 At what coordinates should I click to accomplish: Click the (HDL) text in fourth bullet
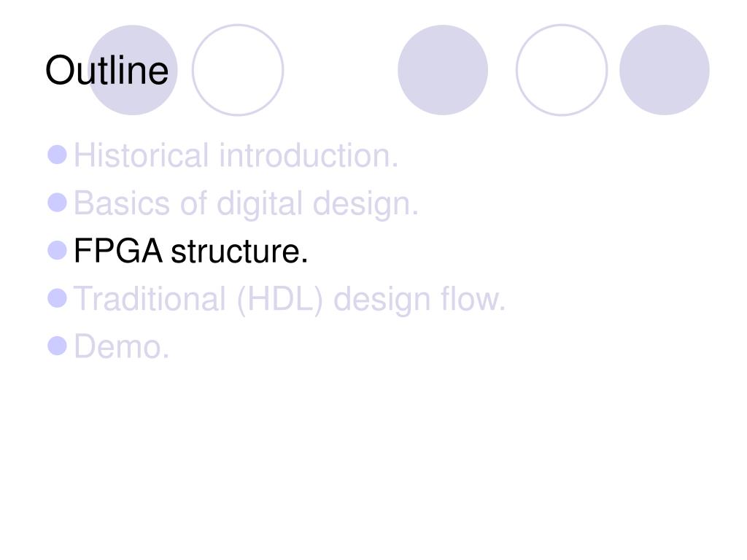280,300
